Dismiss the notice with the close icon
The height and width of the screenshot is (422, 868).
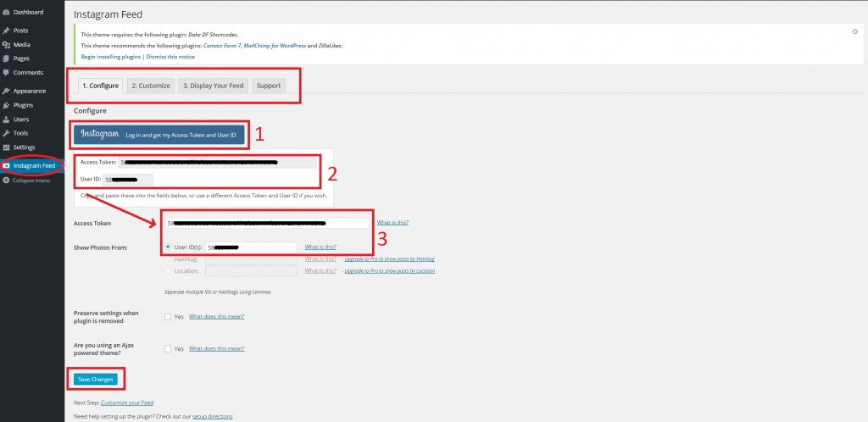pos(854,31)
